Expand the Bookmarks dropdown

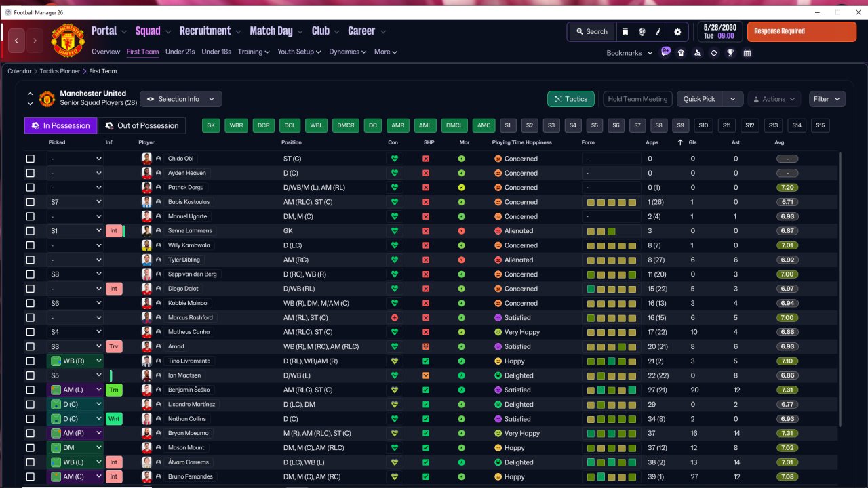630,53
